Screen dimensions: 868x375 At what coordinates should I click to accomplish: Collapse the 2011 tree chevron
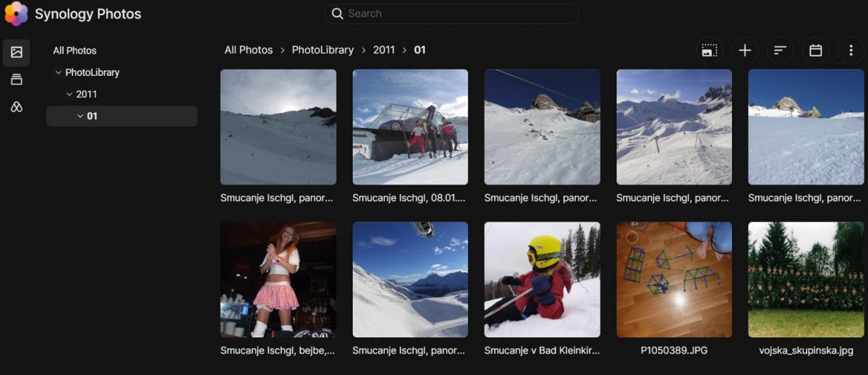69,94
